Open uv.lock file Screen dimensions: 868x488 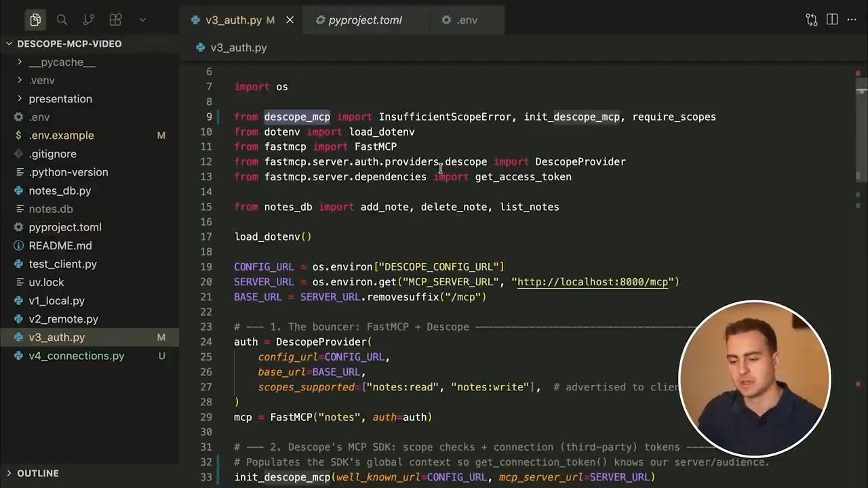(x=90, y=282)
